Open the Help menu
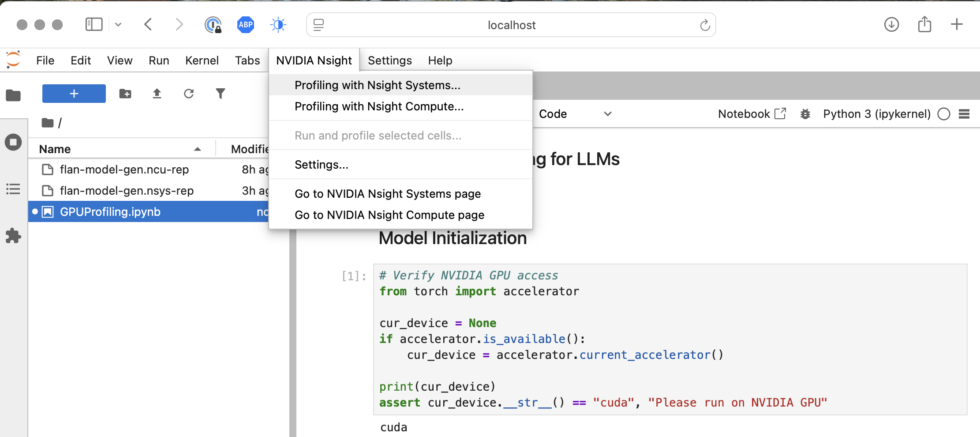This screenshot has height=437, width=980. click(440, 60)
